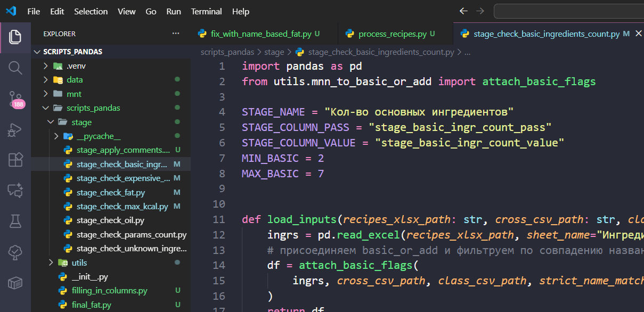The height and width of the screenshot is (312, 644).
Task: Close the stage_check_basic_ingredients_count.py tab
Action: pos(638,34)
